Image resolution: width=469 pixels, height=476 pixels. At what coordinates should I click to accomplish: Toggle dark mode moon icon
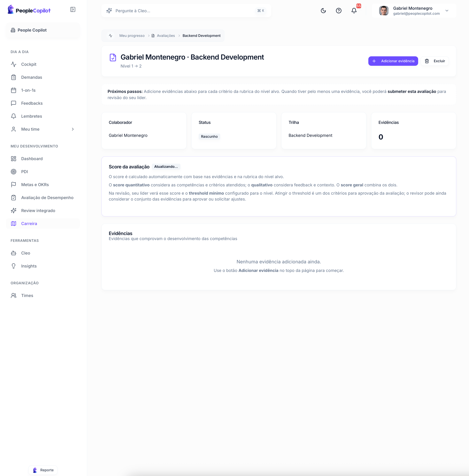point(323,11)
